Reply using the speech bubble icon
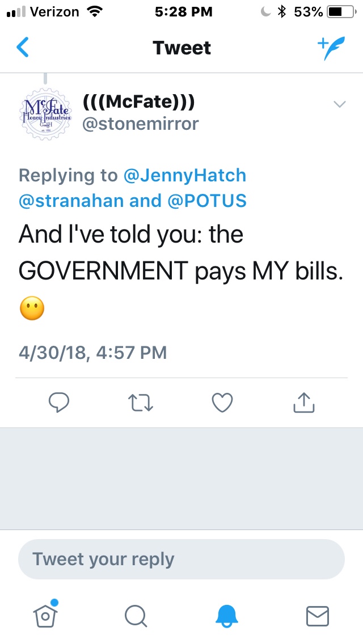Image resolution: width=363 pixels, height=644 pixels. point(58,402)
